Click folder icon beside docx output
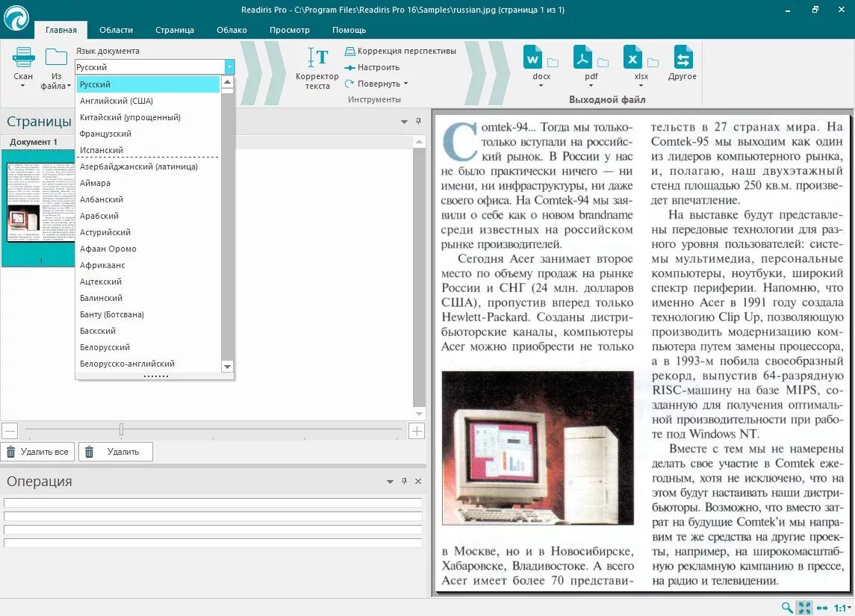Screen dimensions: 855x616 (553, 63)
